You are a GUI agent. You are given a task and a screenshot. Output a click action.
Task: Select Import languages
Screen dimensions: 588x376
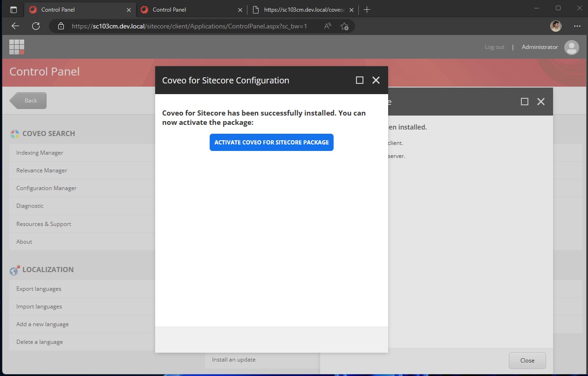coord(39,307)
